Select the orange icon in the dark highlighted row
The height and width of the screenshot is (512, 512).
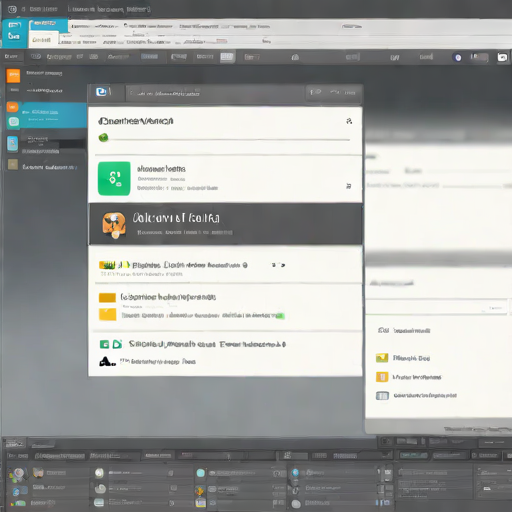pos(114,225)
